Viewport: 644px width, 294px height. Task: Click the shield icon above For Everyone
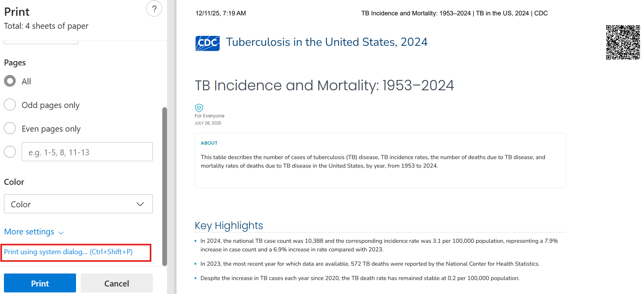(199, 108)
